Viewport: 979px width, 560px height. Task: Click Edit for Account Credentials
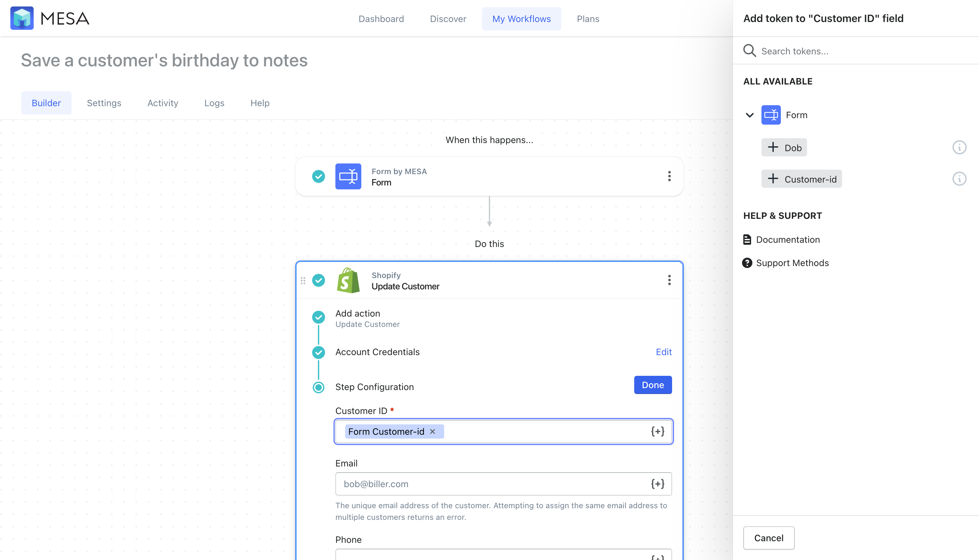point(664,352)
